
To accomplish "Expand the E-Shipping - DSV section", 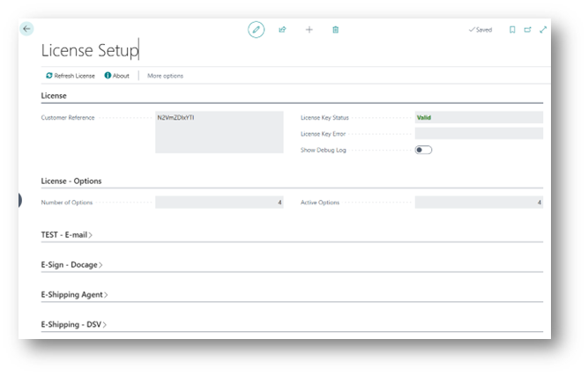I will click(74, 325).
